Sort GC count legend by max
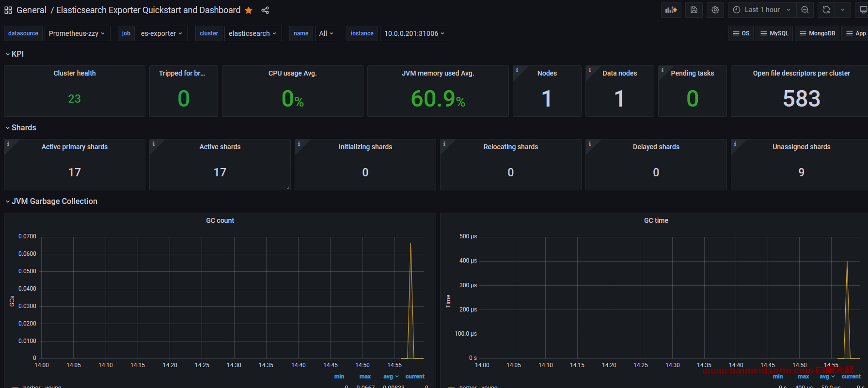 click(x=365, y=376)
